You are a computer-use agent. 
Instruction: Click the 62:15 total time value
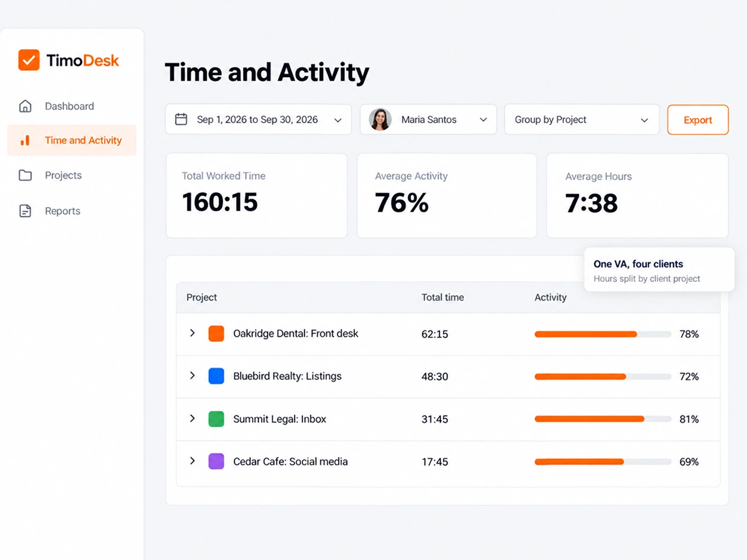[x=435, y=334]
